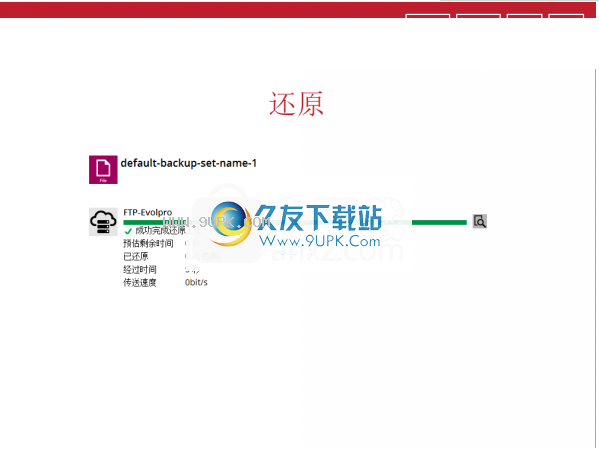The image size is (599, 449).
Task: Click the first outlined header button
Action: (x=427, y=16)
